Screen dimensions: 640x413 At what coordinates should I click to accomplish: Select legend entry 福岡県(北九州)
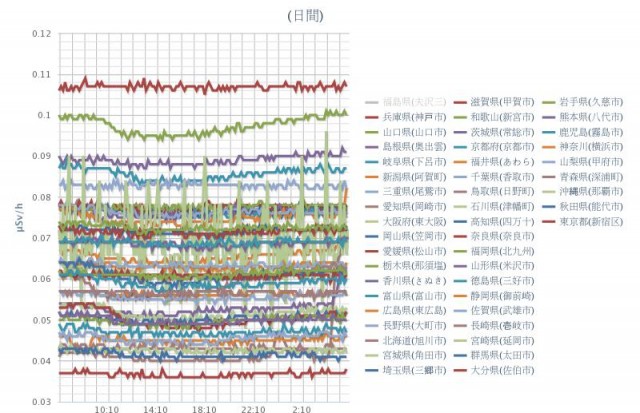point(494,251)
